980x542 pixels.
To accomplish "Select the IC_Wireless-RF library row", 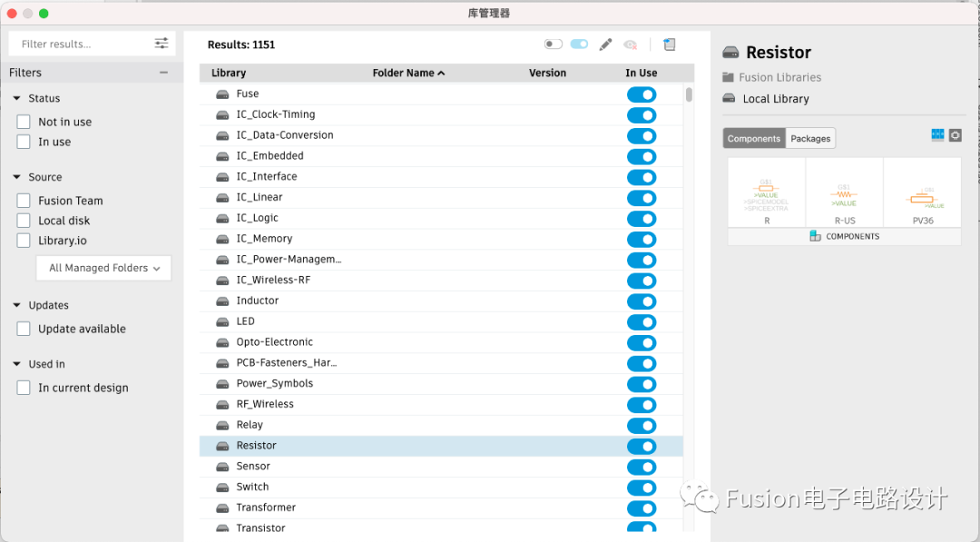I will (441, 281).
